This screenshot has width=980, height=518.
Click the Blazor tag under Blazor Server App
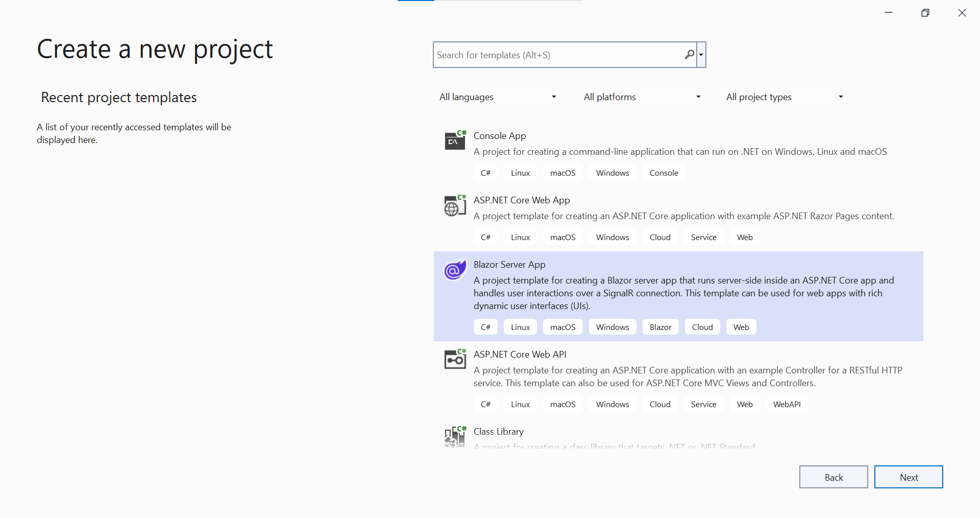pos(660,327)
